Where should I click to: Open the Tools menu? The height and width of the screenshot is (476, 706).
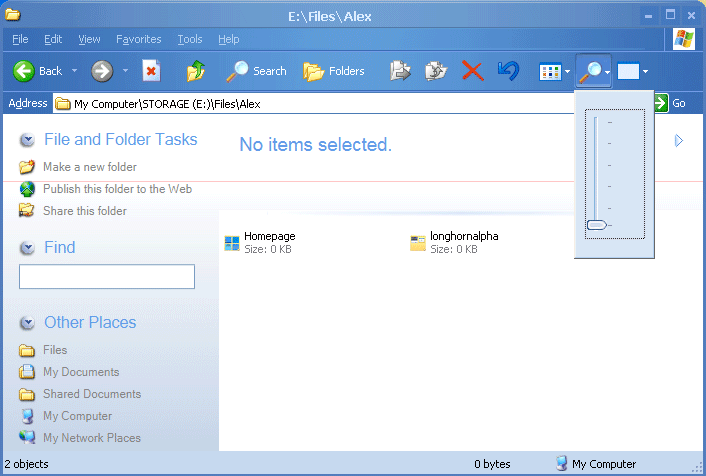(190, 40)
